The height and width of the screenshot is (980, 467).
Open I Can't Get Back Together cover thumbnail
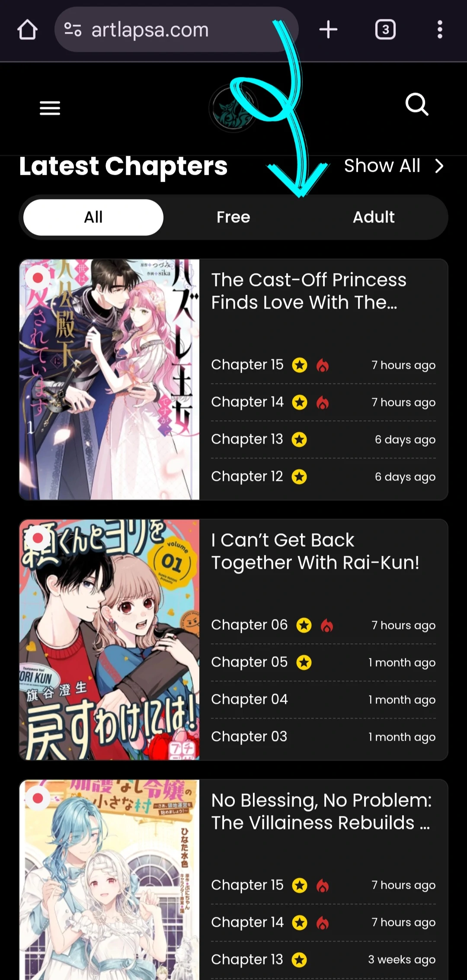(x=109, y=640)
